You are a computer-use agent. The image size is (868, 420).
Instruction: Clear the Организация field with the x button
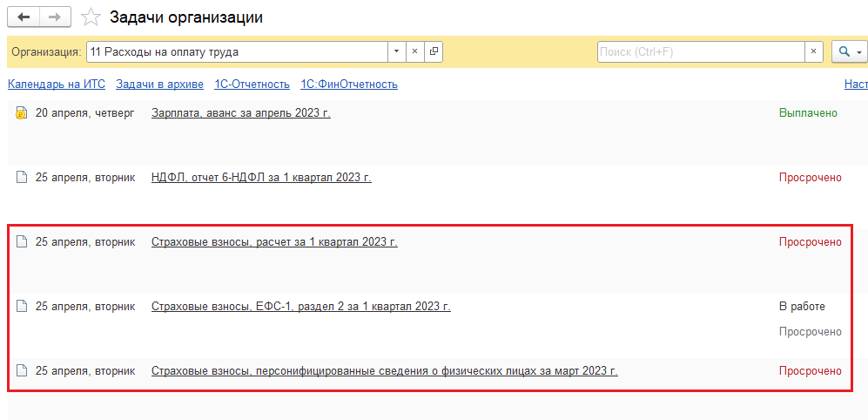point(414,52)
